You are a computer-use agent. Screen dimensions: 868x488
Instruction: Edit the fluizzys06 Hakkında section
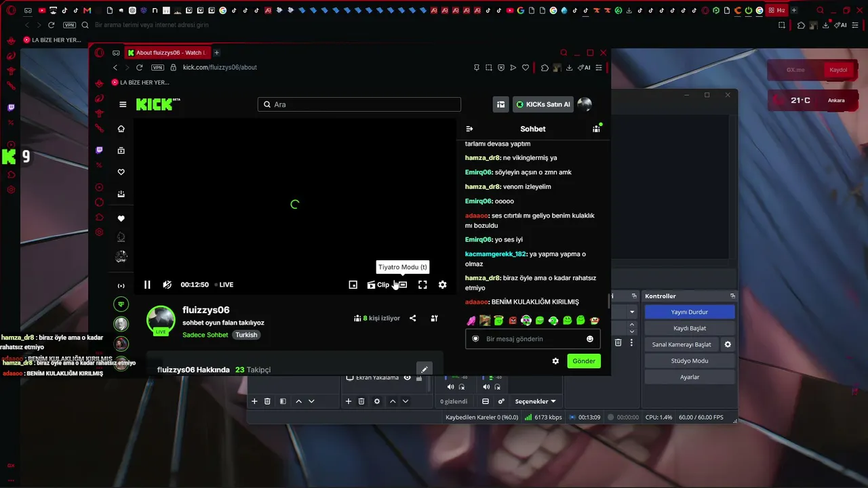coord(425,369)
